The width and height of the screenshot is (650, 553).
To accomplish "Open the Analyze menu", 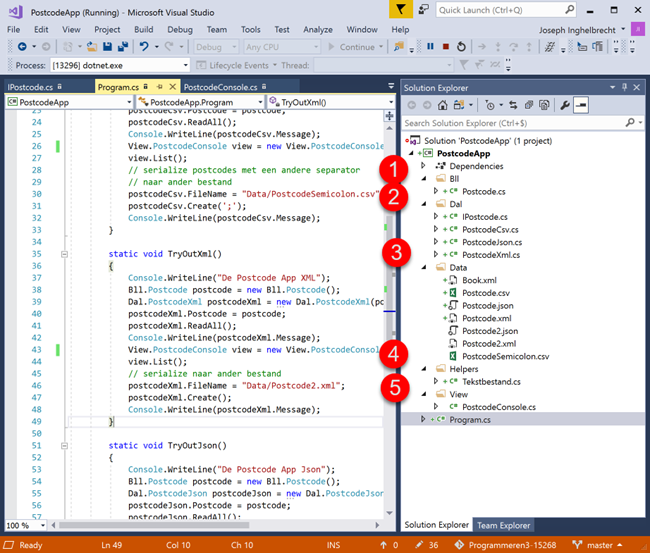I will (x=318, y=29).
